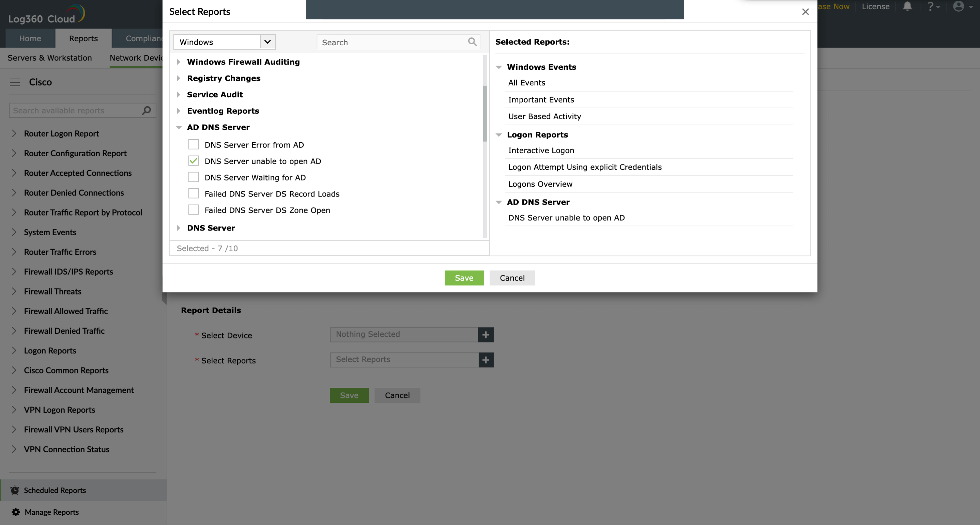Check the DNS Server Error from AD checkbox

pyautogui.click(x=193, y=144)
